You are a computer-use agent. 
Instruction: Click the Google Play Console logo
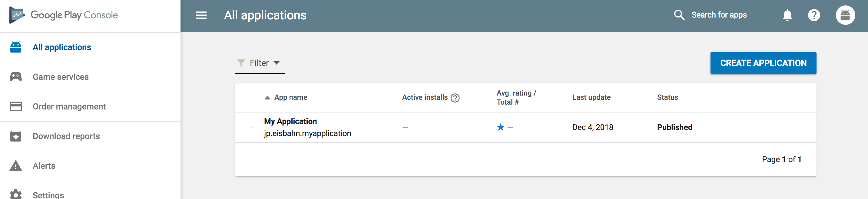63,15
